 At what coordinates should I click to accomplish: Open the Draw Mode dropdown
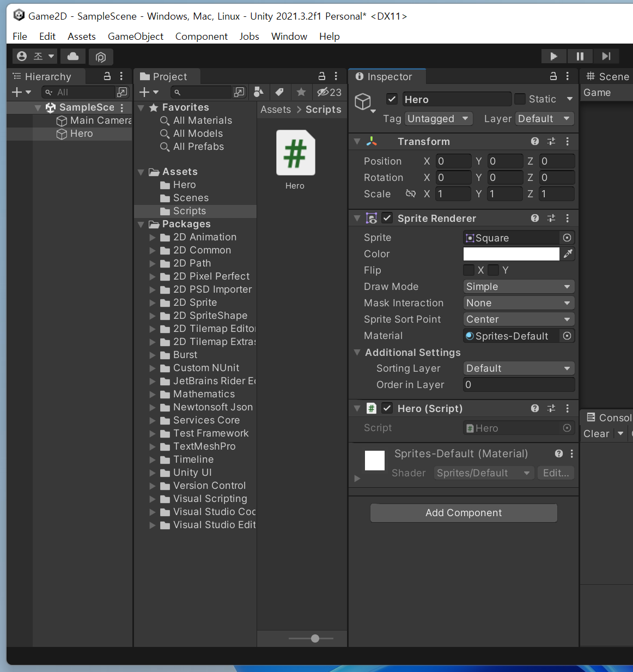point(519,287)
